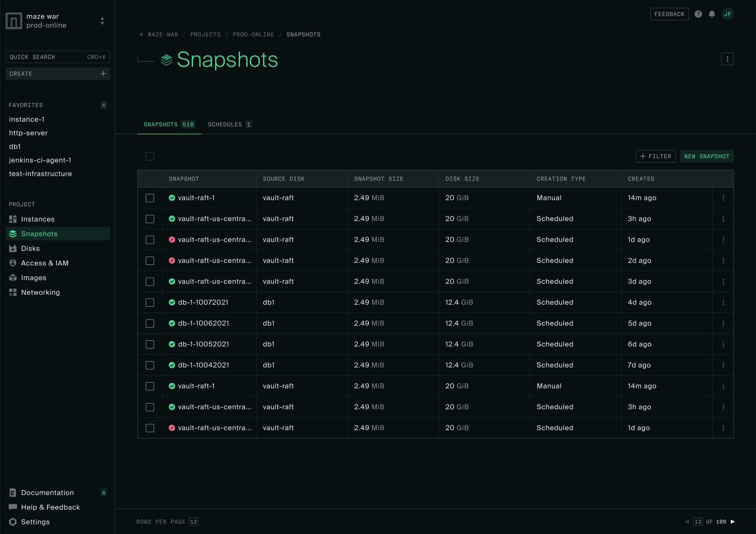Open row actions menu for db-1-10072021
Image resolution: width=756 pixels, height=534 pixels.
723,302
